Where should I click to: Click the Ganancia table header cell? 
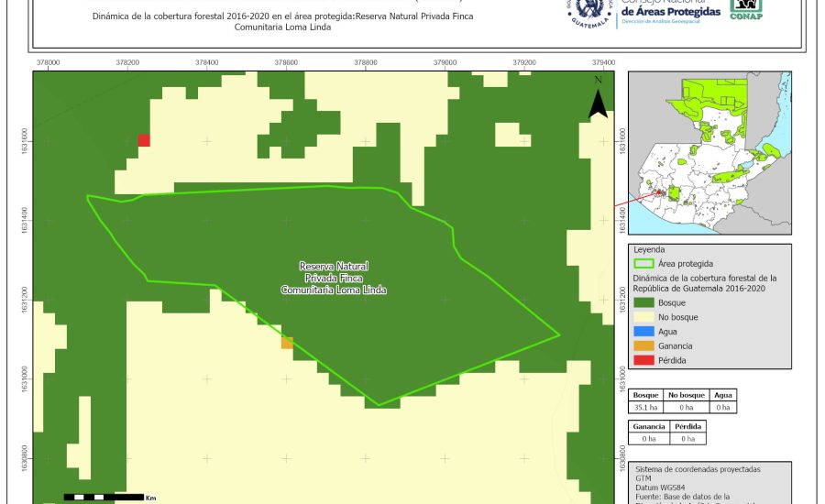[648, 427]
